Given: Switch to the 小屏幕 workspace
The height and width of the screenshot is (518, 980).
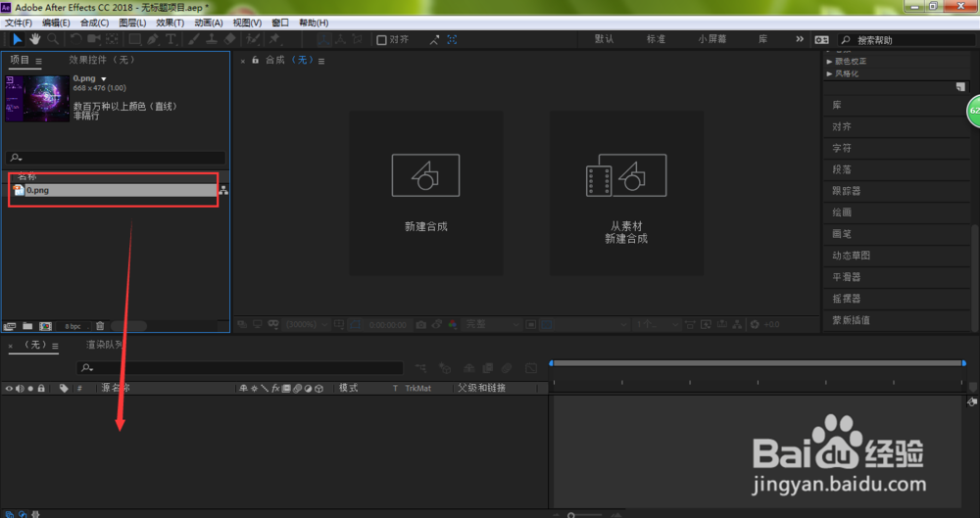Looking at the screenshot, I should [x=711, y=39].
